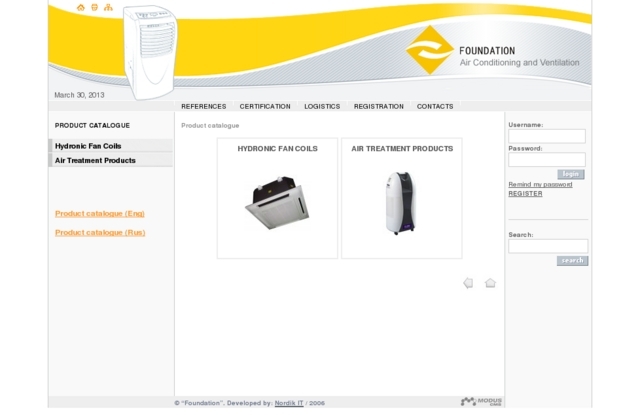The height and width of the screenshot is (415, 640).
Task: Click the Remind my password link
Action: point(540,184)
